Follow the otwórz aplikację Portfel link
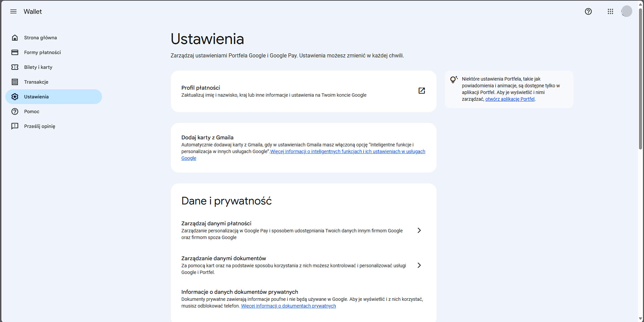Viewport: 644px width, 322px height. 510,99
